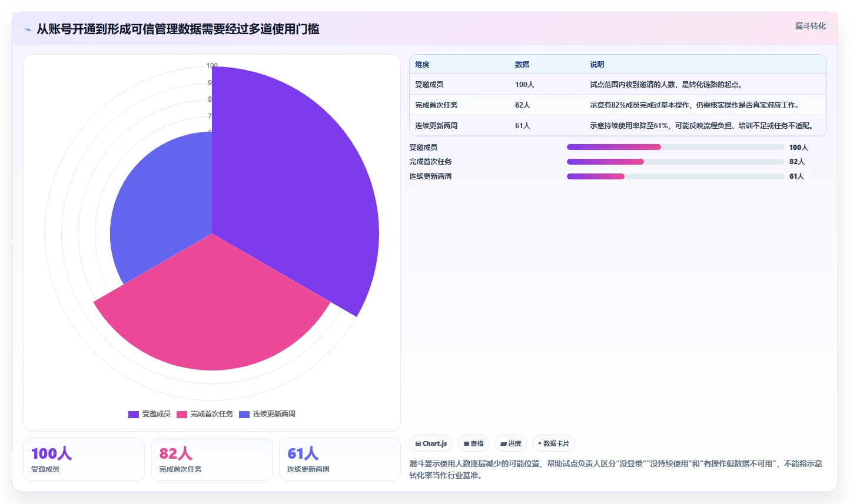Click the 数据 column header

tap(522, 65)
